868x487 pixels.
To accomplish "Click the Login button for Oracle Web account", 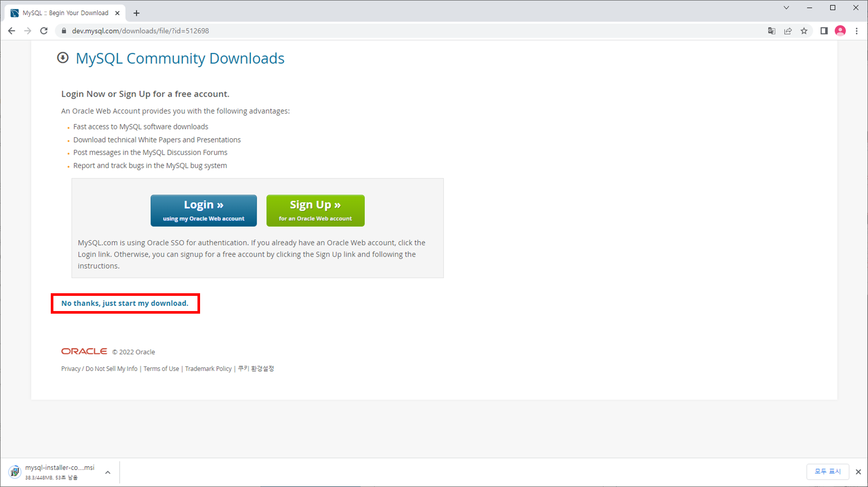I will tap(204, 210).
